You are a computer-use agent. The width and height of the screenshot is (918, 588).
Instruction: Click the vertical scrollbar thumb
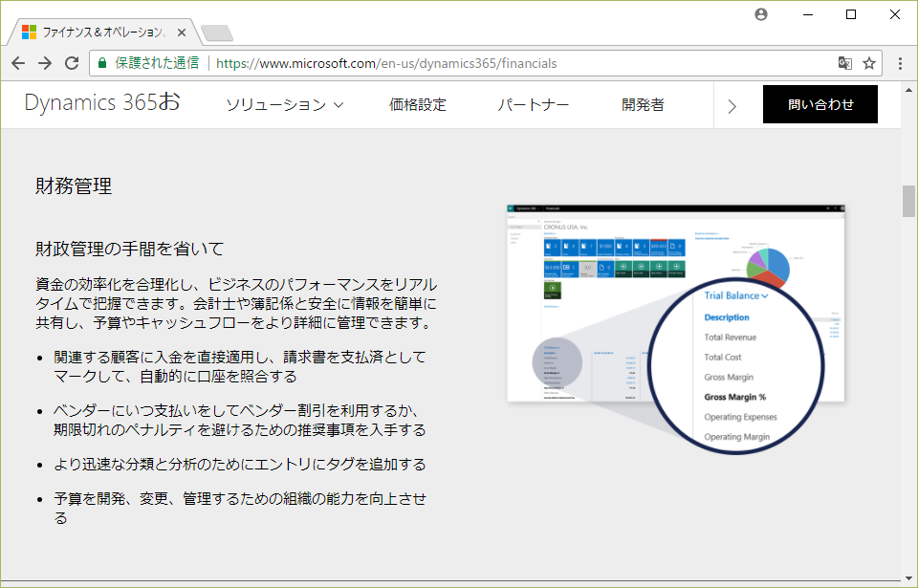[908, 201]
